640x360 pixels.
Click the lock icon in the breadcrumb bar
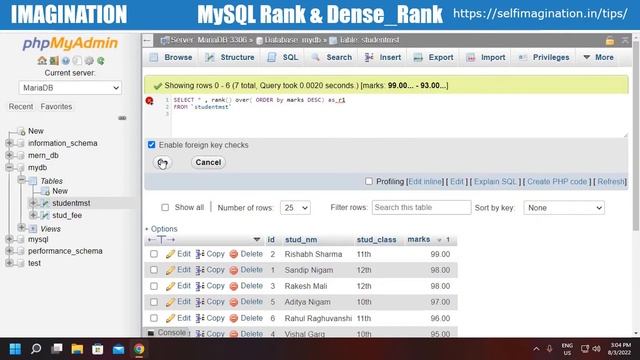point(610,40)
